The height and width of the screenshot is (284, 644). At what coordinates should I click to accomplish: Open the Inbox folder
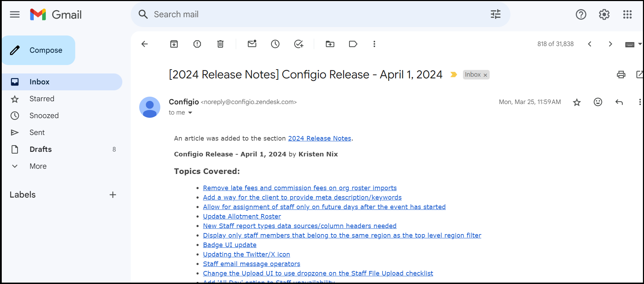click(x=62, y=82)
